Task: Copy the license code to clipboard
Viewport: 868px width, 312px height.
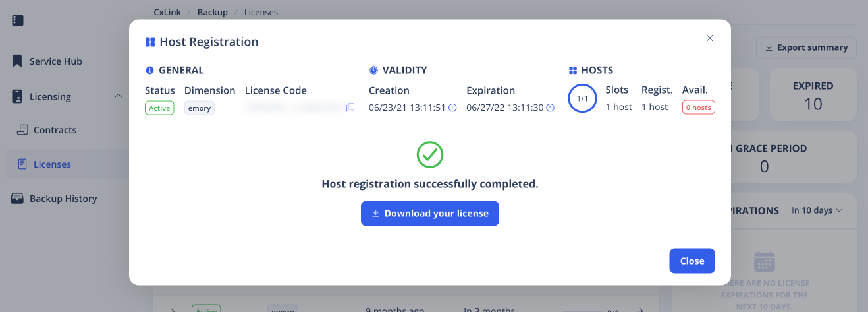Action: (x=350, y=108)
